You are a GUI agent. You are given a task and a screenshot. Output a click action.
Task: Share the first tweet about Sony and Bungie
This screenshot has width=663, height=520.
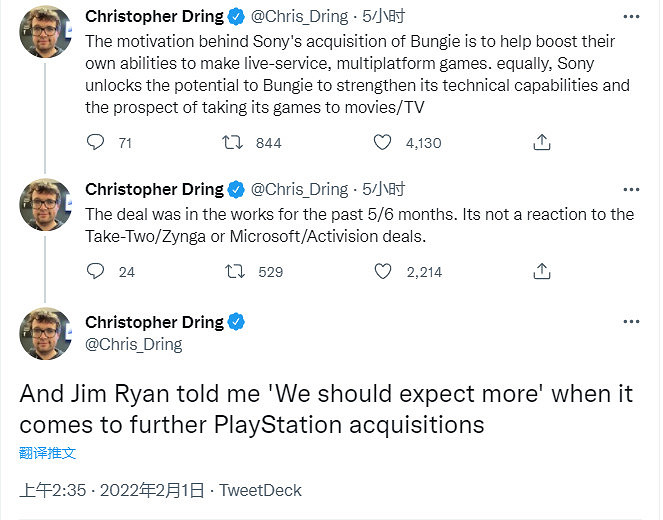coord(542,143)
